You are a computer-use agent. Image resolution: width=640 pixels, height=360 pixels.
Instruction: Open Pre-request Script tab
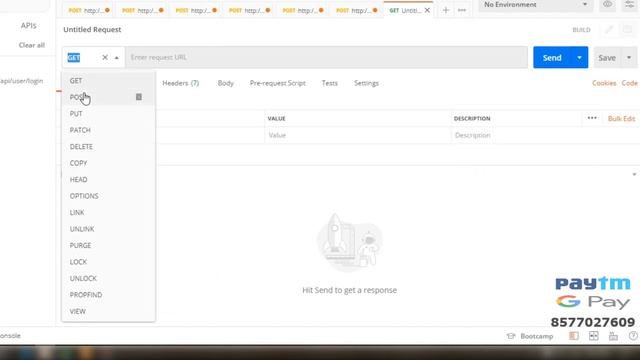(x=278, y=83)
